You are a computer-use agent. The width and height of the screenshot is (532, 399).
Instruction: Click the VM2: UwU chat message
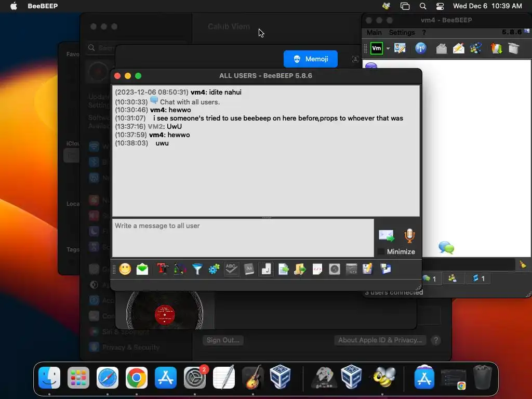[x=149, y=127]
